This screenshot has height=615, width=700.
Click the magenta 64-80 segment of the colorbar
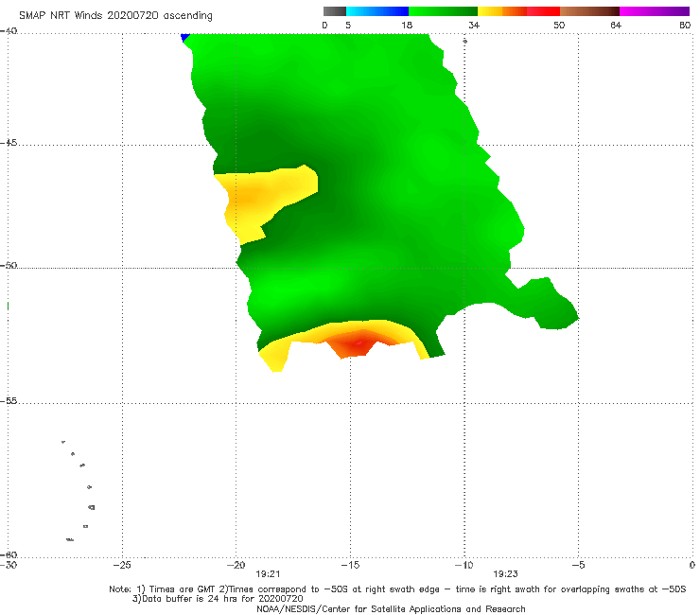click(655, 11)
